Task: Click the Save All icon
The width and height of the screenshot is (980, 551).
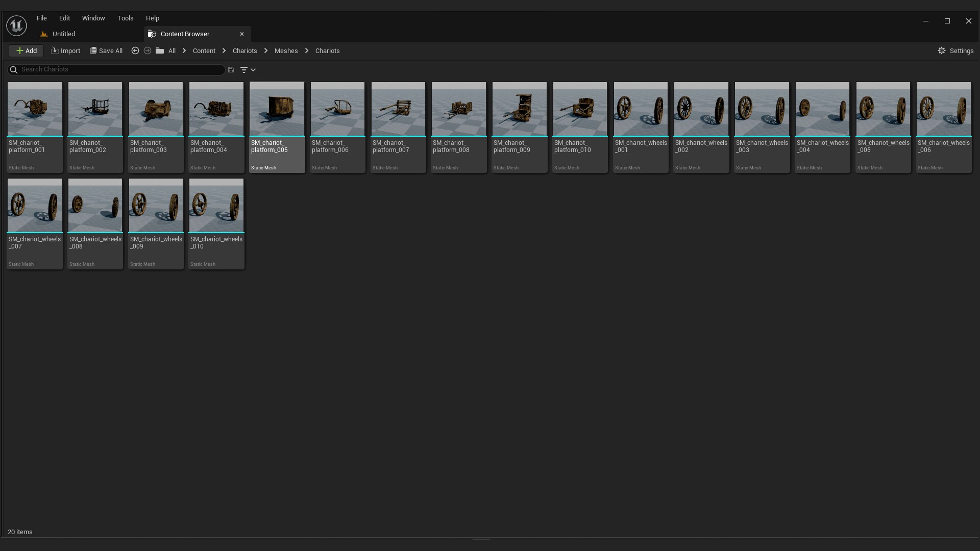Action: coord(93,51)
